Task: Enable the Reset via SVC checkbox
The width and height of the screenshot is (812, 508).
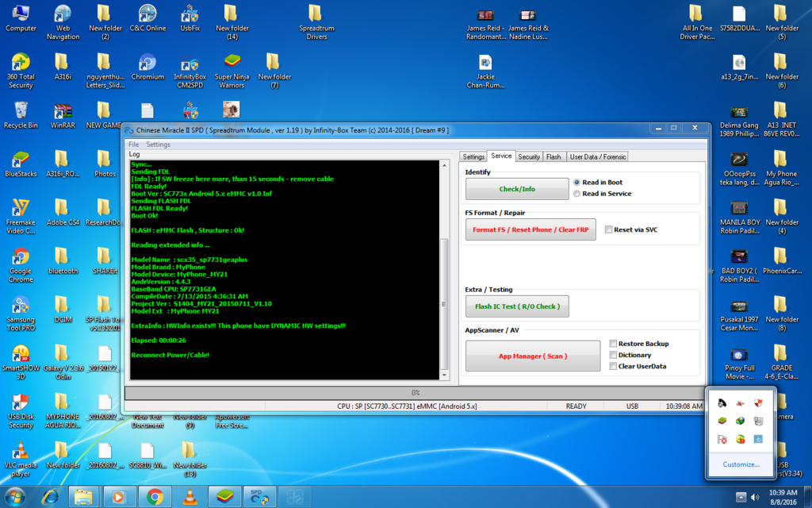Action: (x=609, y=229)
